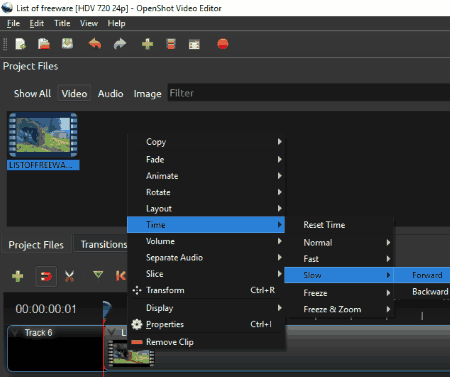Open the Choose Profile toolbar icon

point(171,44)
